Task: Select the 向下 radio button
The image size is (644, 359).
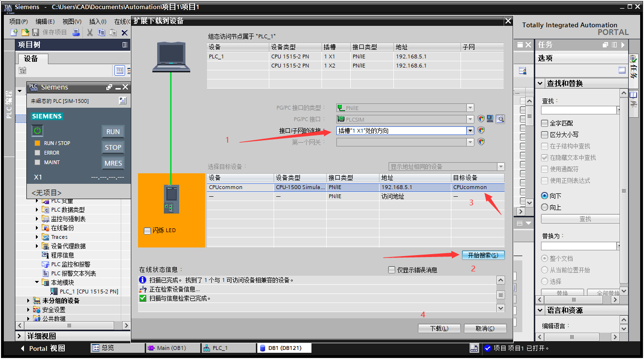Action: tap(544, 196)
